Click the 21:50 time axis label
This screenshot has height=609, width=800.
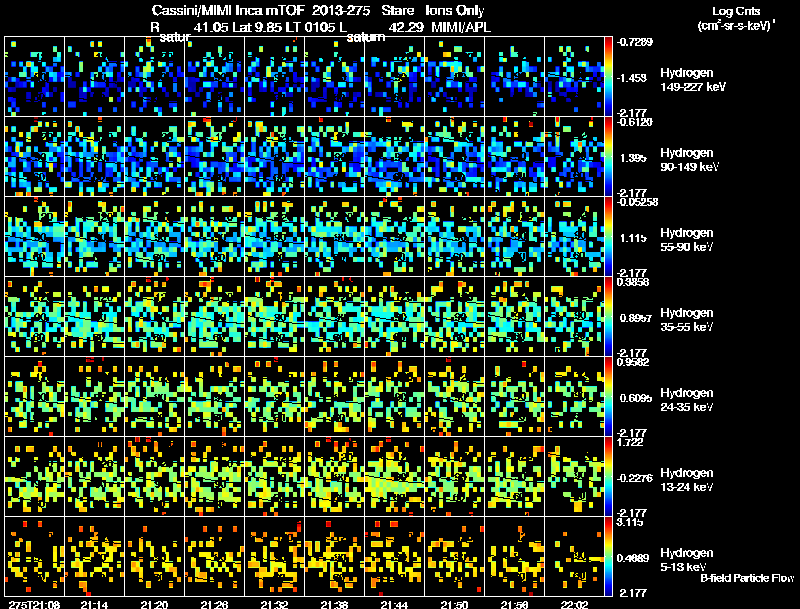[454, 604]
